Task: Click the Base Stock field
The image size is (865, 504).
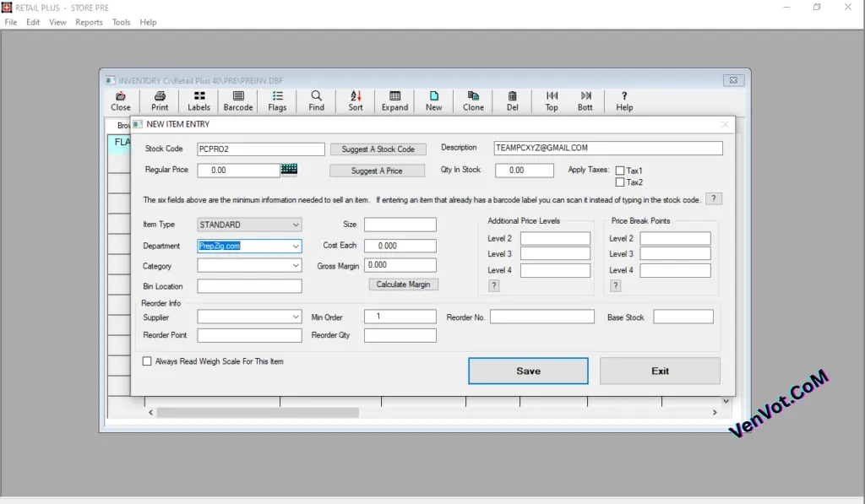Action: coord(683,317)
